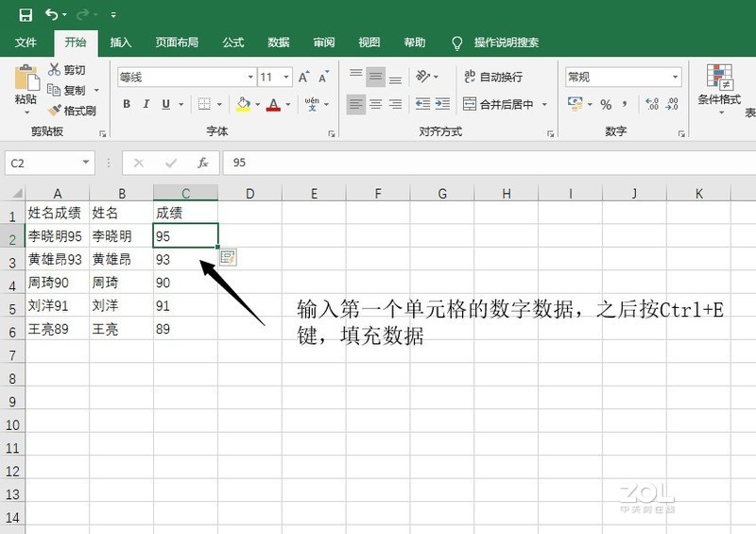This screenshot has height=534, width=756.
Task: Click the Flash Fill options icon
Action: [x=228, y=257]
